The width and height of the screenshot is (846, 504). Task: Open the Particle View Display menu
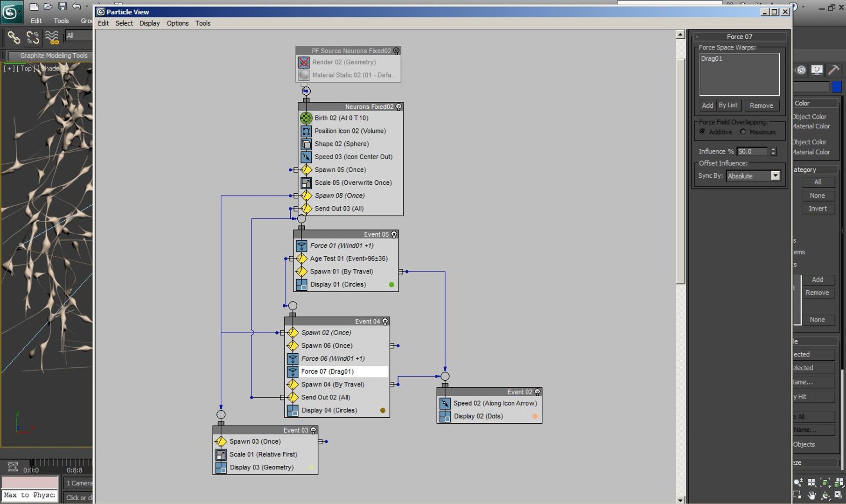[149, 23]
